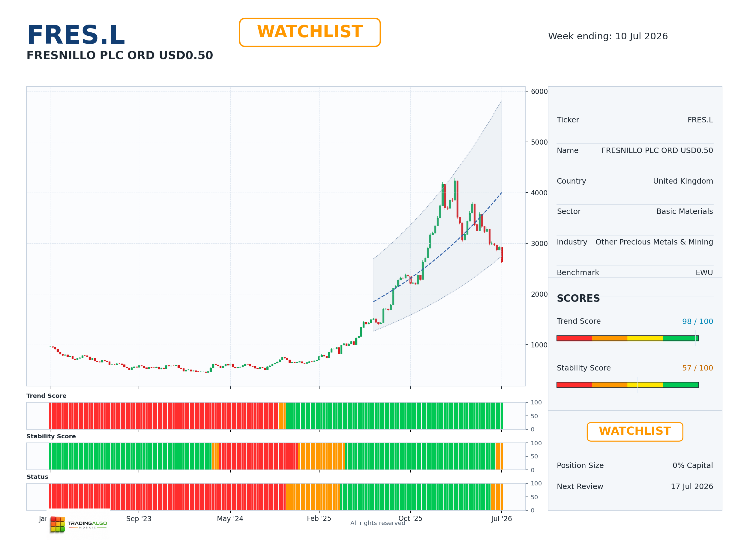Click the SCORES section heading
Viewport: 756px width, 540px height.
578,298
